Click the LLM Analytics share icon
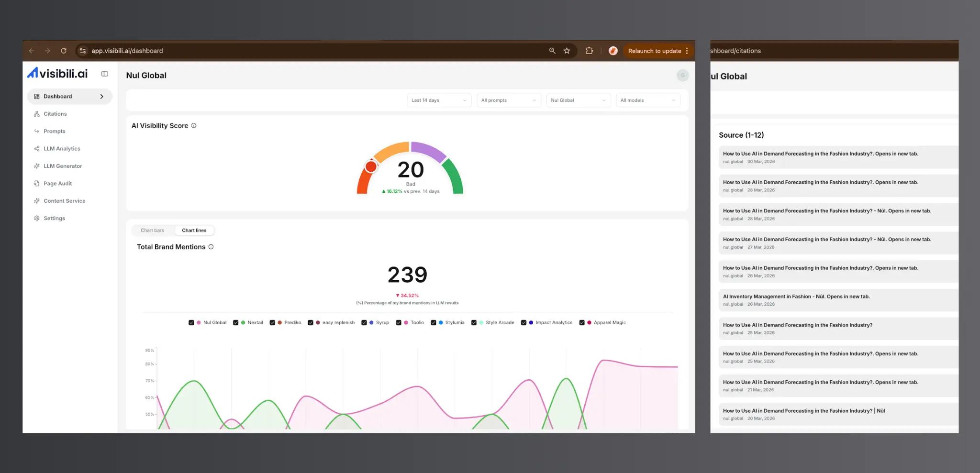Screen dimensions: 980x473 [x=37, y=149]
